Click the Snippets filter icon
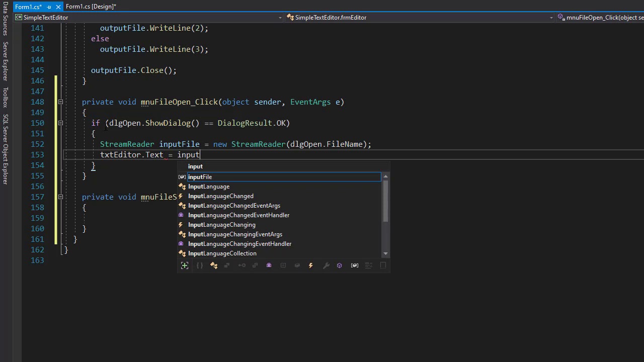The height and width of the screenshot is (362, 644). coord(383,265)
